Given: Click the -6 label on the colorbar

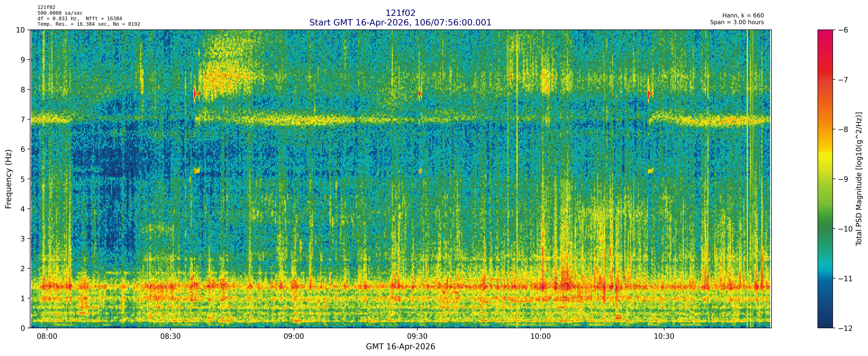Looking at the screenshot, I should click(843, 30).
